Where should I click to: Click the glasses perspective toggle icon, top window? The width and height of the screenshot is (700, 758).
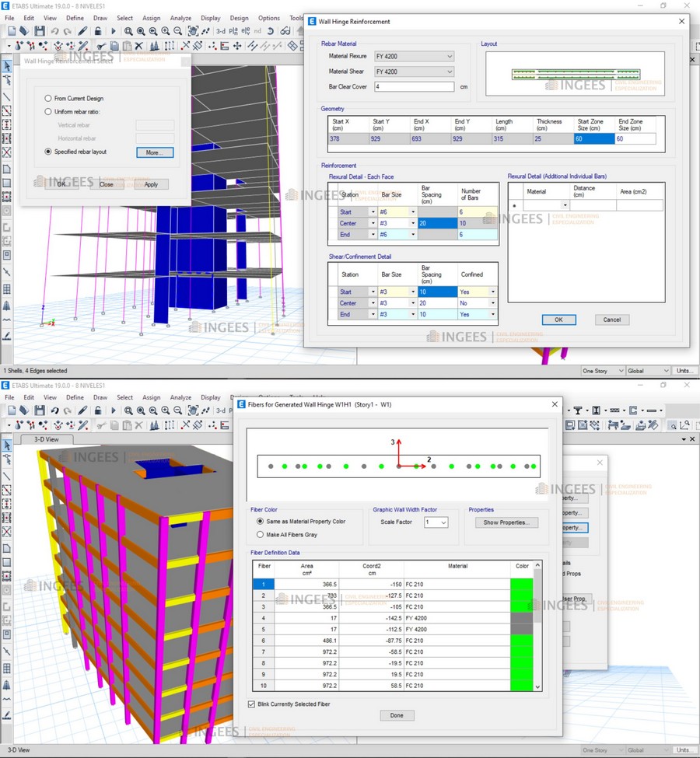[285, 31]
